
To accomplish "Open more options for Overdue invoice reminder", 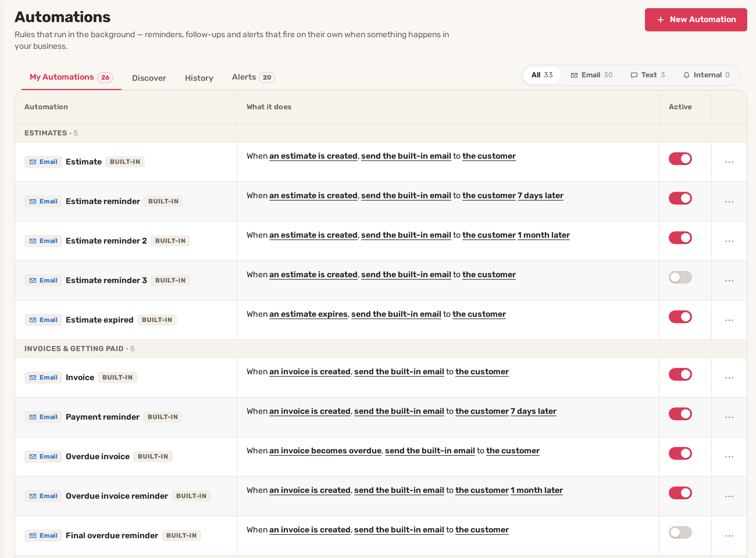I will pyautogui.click(x=729, y=496).
